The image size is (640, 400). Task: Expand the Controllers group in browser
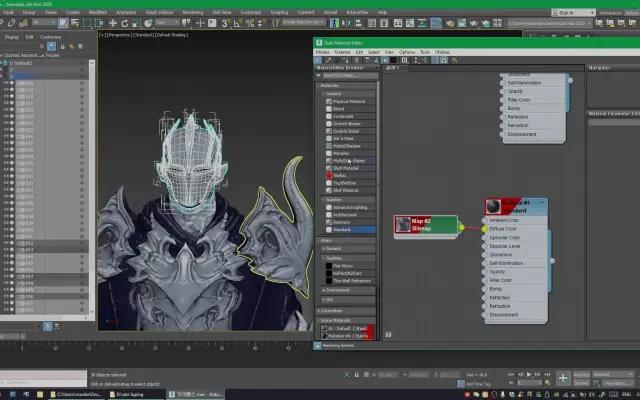pos(319,311)
